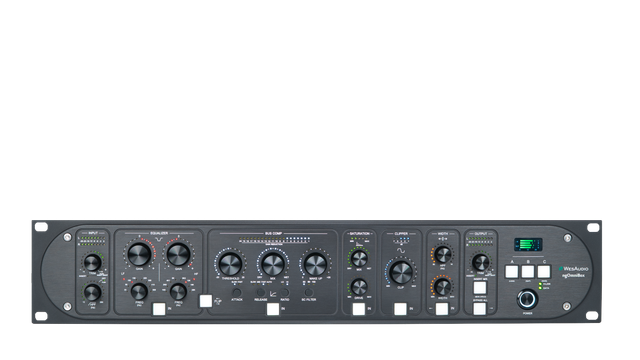Select preset button B
Screen dimensions: 640x360
click(528, 271)
